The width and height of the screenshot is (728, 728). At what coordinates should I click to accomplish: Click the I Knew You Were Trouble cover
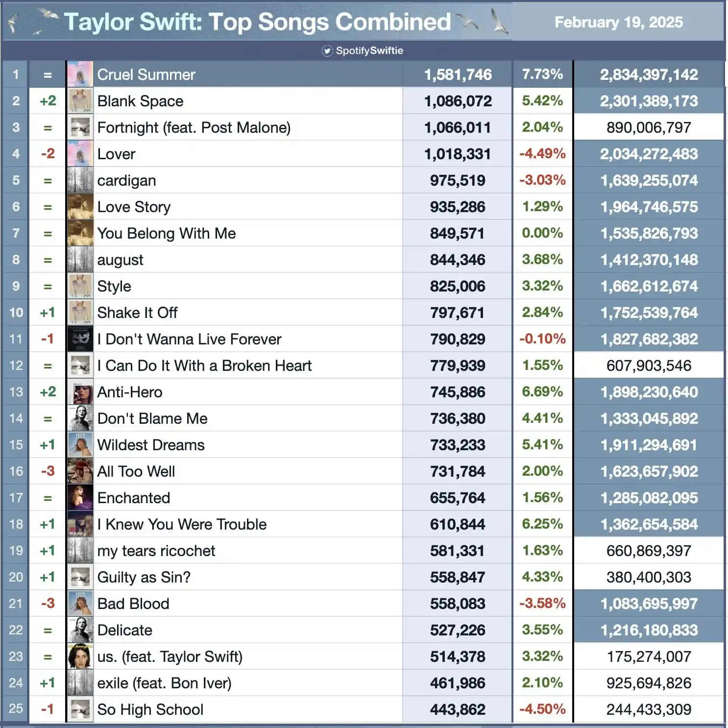80,524
